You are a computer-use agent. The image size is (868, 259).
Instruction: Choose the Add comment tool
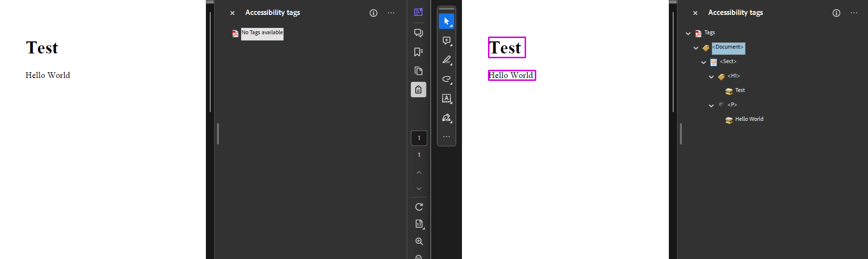[447, 40]
